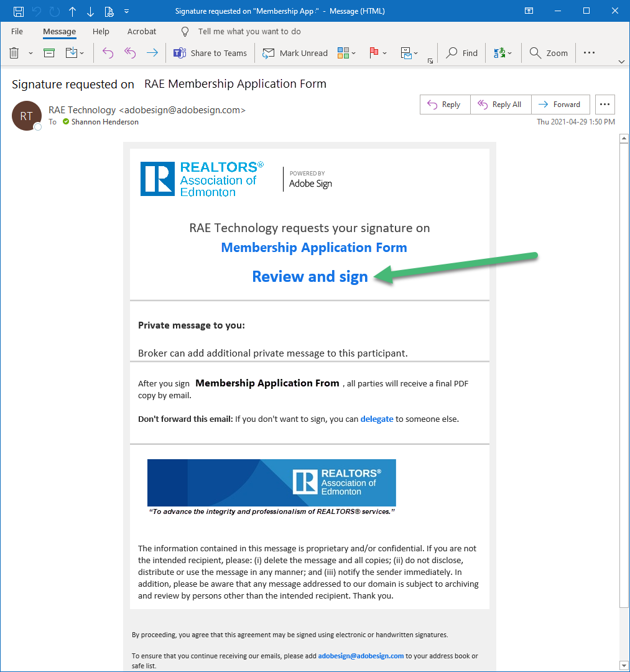Click the vertical scrollbar thumb
The image size is (630, 672).
click(624, 375)
